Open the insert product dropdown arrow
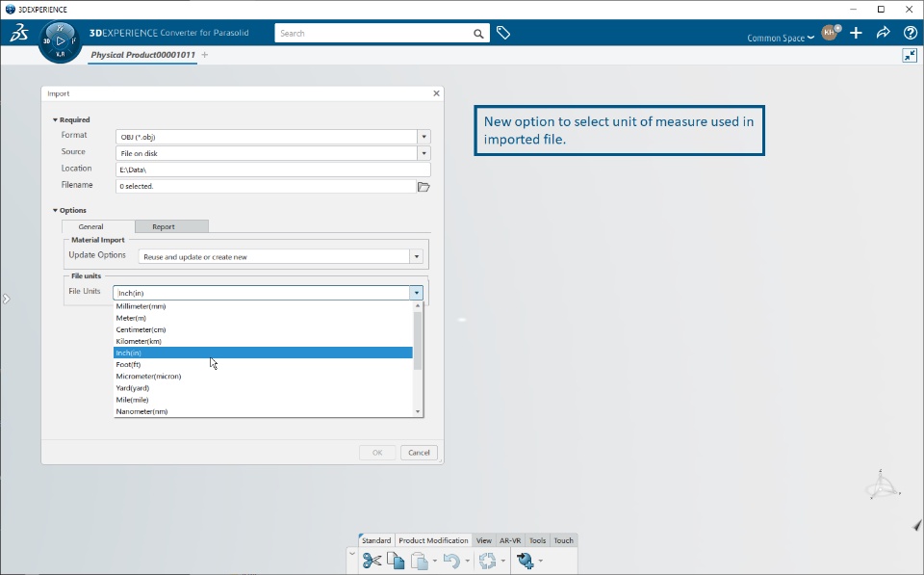The width and height of the screenshot is (924, 575). click(x=540, y=561)
